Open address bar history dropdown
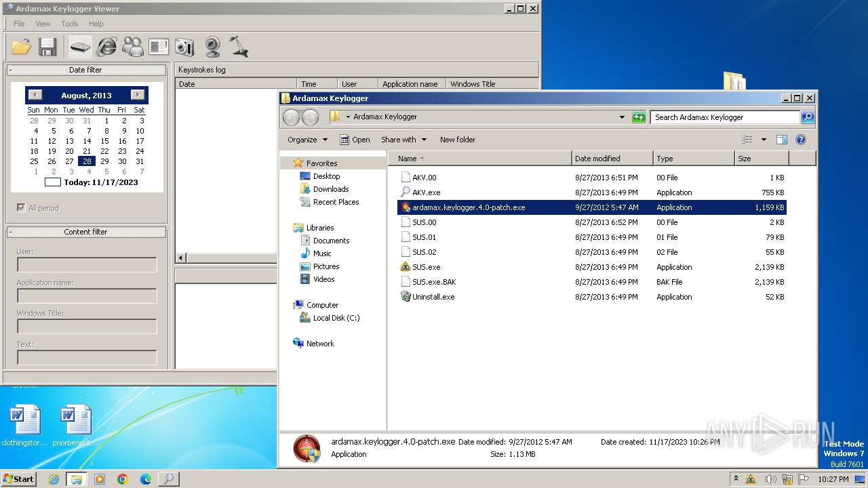Viewport: 868px width, 488px height. 622,117
